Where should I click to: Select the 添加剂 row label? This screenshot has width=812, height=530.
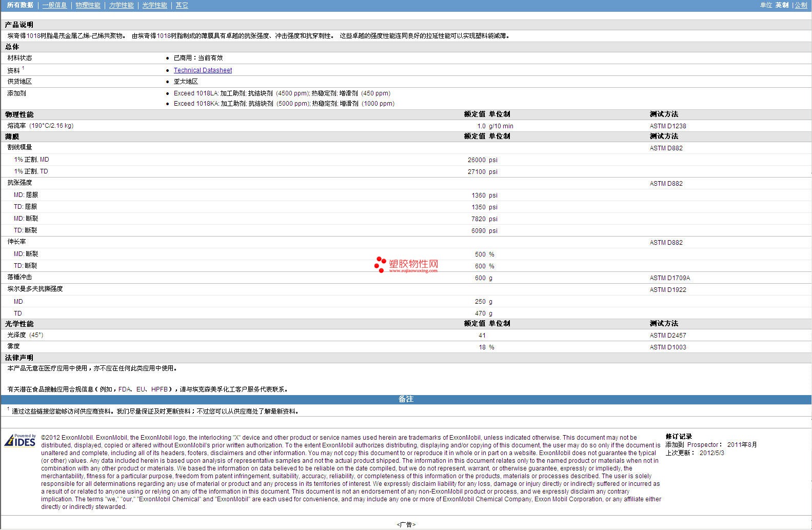click(16, 93)
